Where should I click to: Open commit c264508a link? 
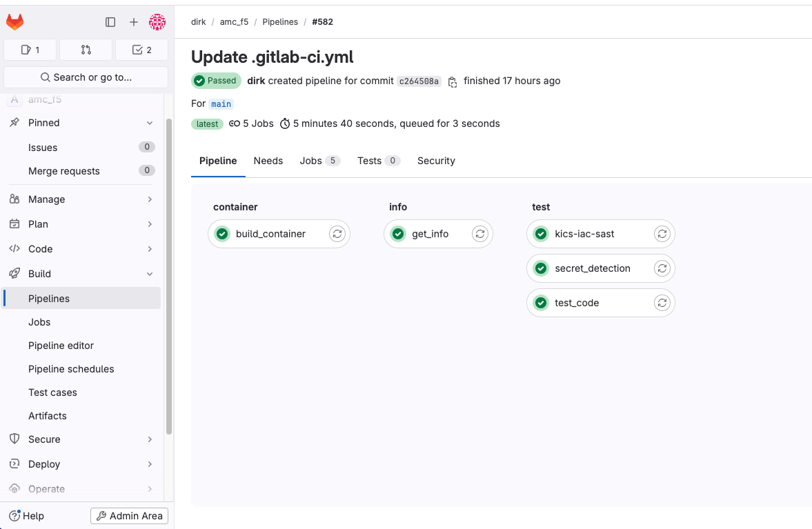point(419,81)
